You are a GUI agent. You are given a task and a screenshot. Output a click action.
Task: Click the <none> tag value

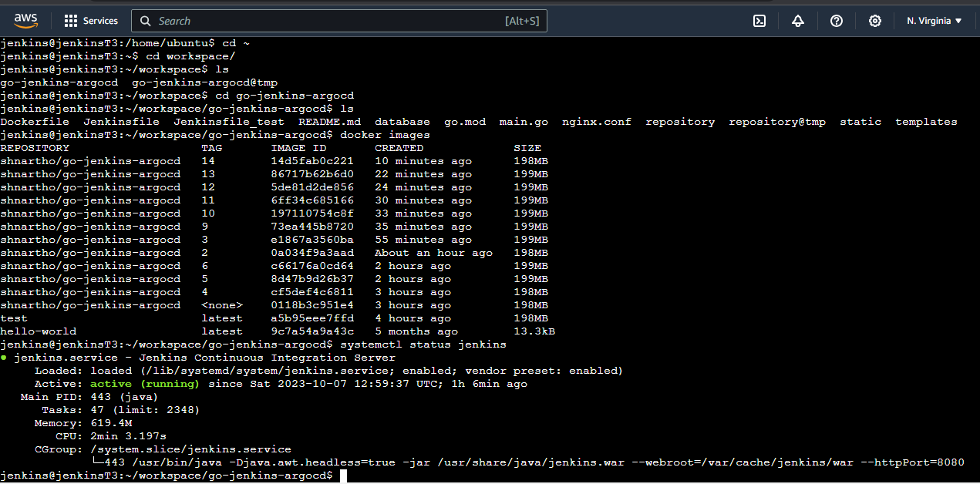tap(222, 305)
